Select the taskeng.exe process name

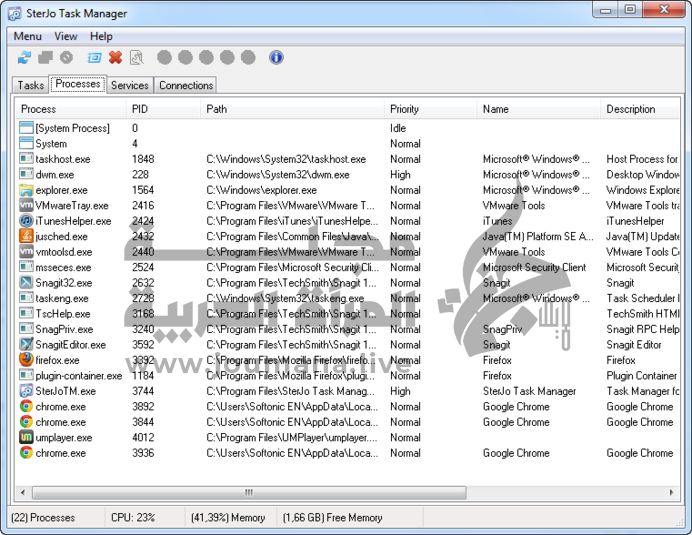pyautogui.click(x=62, y=298)
